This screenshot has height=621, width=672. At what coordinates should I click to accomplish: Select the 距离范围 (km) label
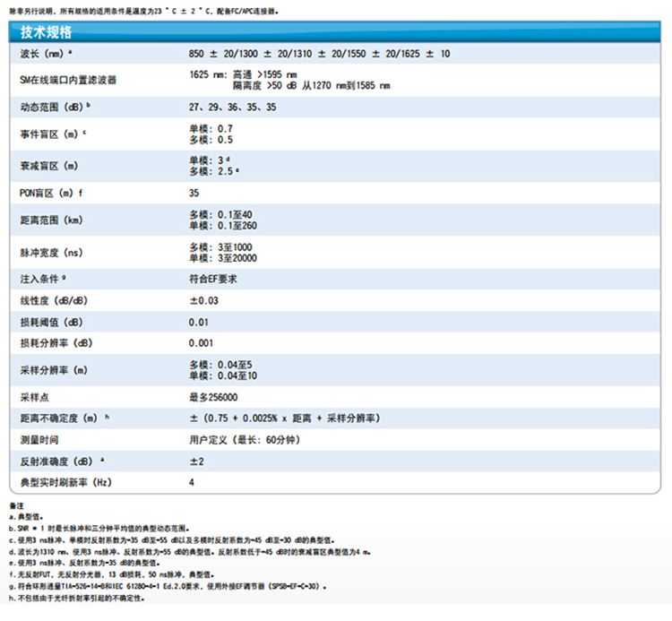coord(50,220)
